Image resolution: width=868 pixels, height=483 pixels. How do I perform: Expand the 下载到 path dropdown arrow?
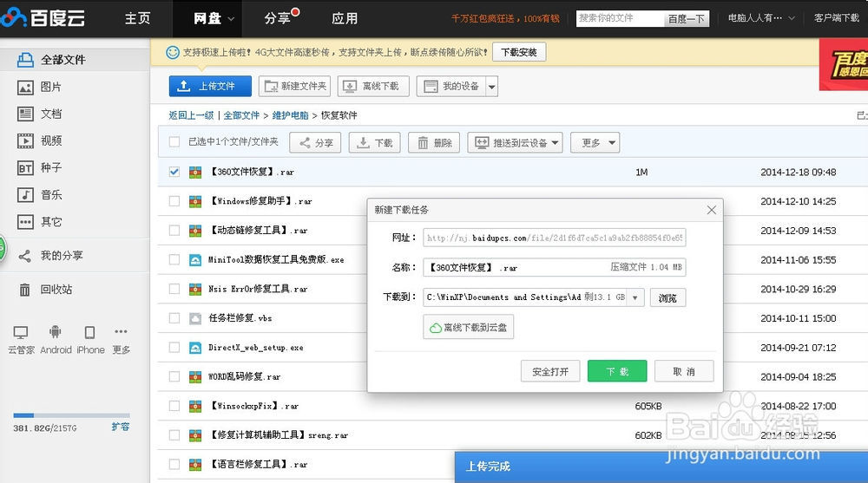coord(635,297)
